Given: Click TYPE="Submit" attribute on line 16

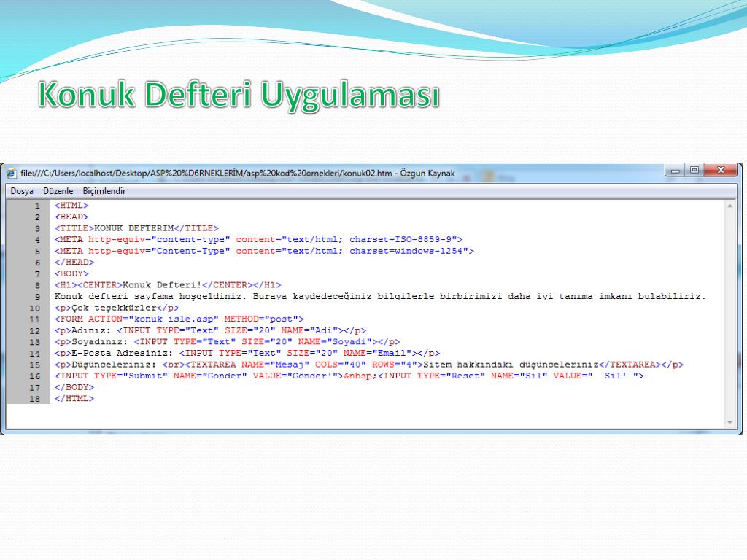Looking at the screenshot, I should [x=131, y=376].
